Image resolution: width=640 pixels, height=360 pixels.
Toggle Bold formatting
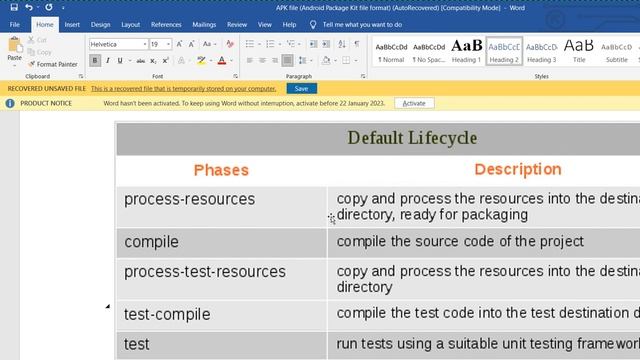point(95,61)
